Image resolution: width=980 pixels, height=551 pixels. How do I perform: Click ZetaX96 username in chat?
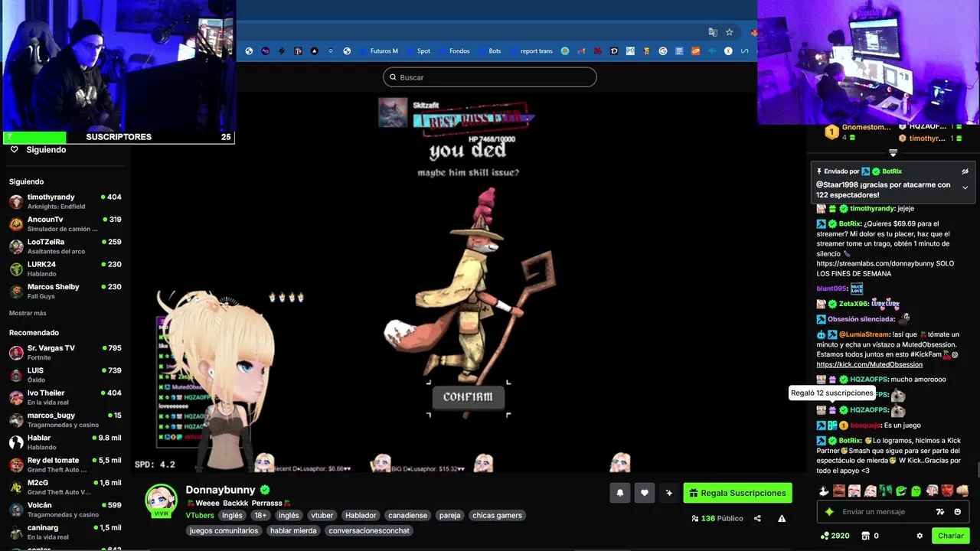coord(851,304)
